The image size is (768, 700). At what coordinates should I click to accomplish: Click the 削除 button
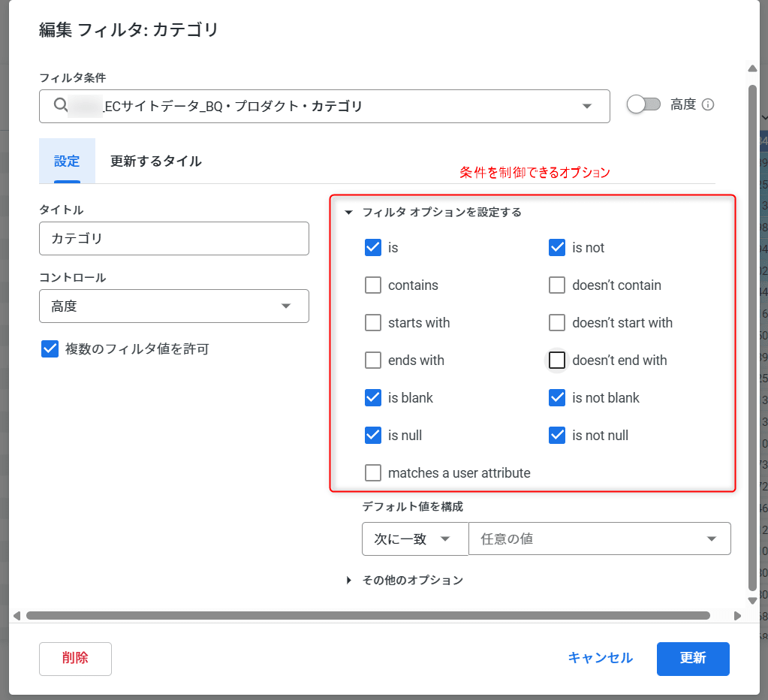(x=75, y=659)
